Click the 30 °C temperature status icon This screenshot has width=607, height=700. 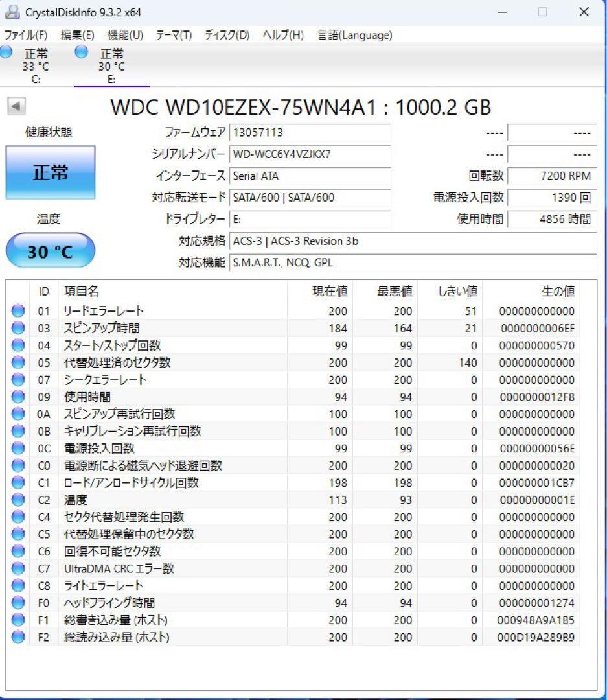[x=50, y=250]
